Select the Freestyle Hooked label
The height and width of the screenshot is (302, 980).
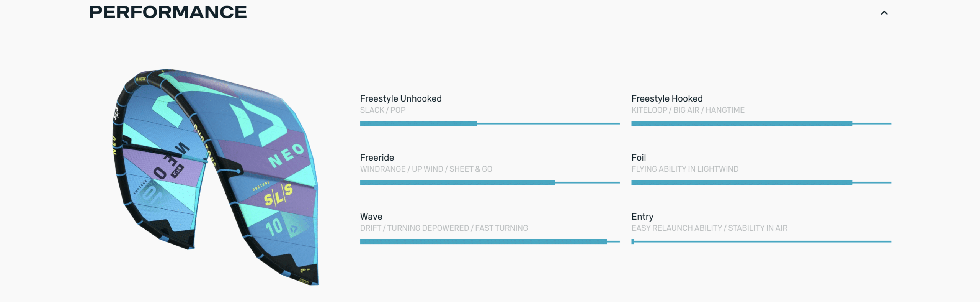click(667, 98)
